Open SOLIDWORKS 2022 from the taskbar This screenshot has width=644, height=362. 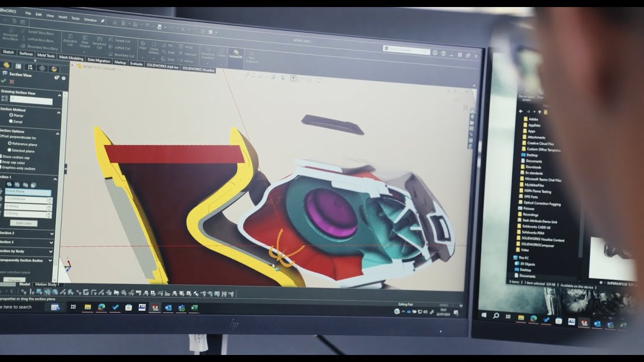[155, 307]
